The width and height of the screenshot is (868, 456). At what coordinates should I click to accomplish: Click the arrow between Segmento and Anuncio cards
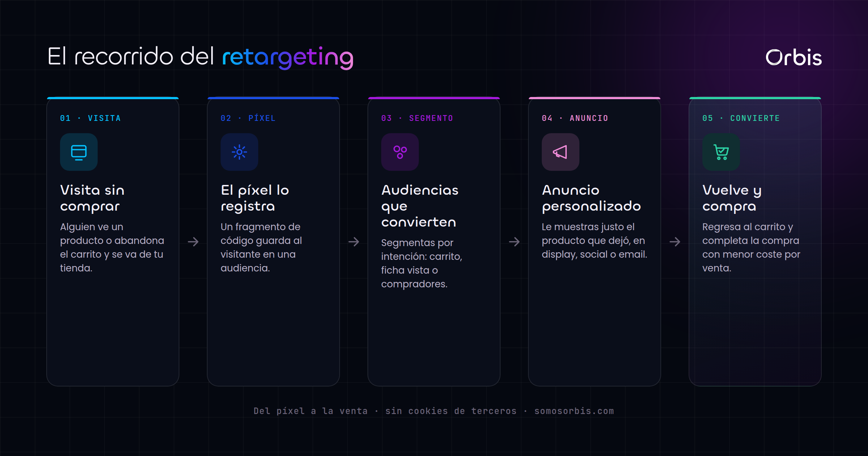514,242
